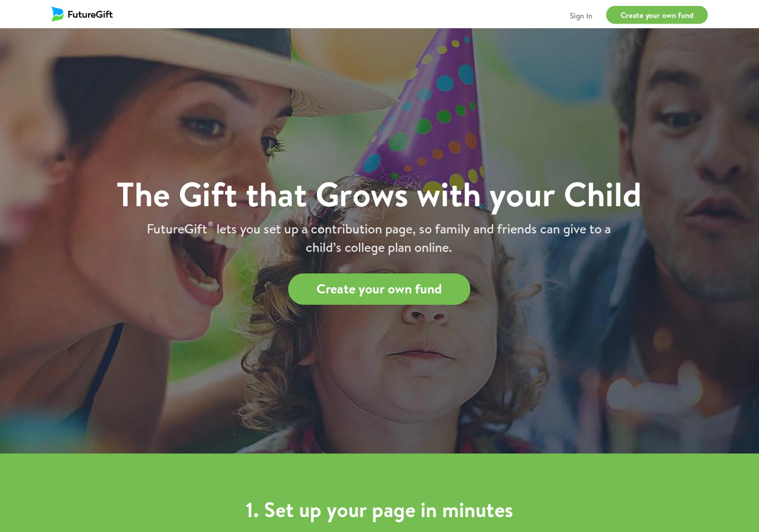Click the word Grows in the headline

362,195
